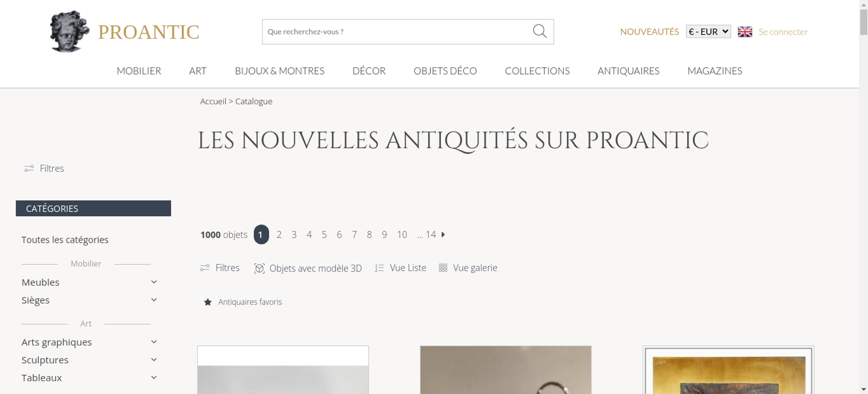The height and width of the screenshot is (394, 868).
Task: Open the MOBILIER menu
Action: pos(139,71)
